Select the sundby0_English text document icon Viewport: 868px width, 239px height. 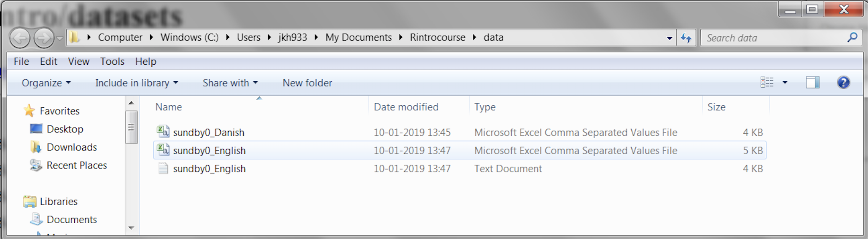163,169
